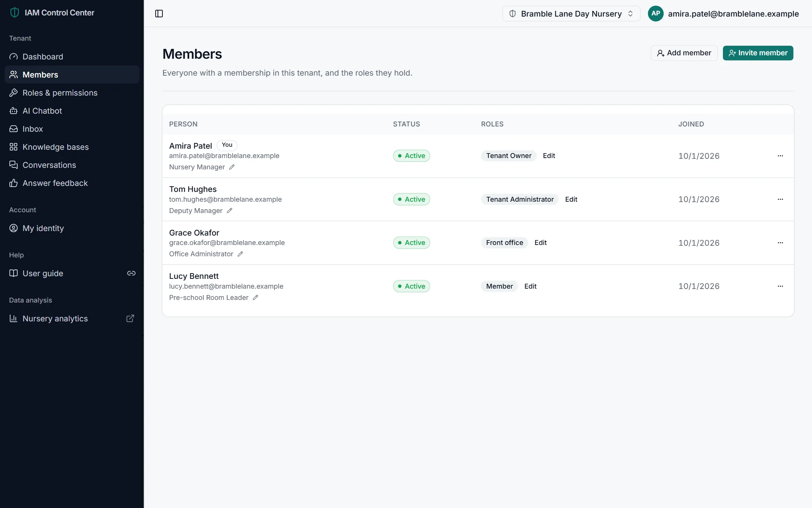Screen dimensions: 812x508
Task: Click the link icon beside User guide
Action: (131, 273)
